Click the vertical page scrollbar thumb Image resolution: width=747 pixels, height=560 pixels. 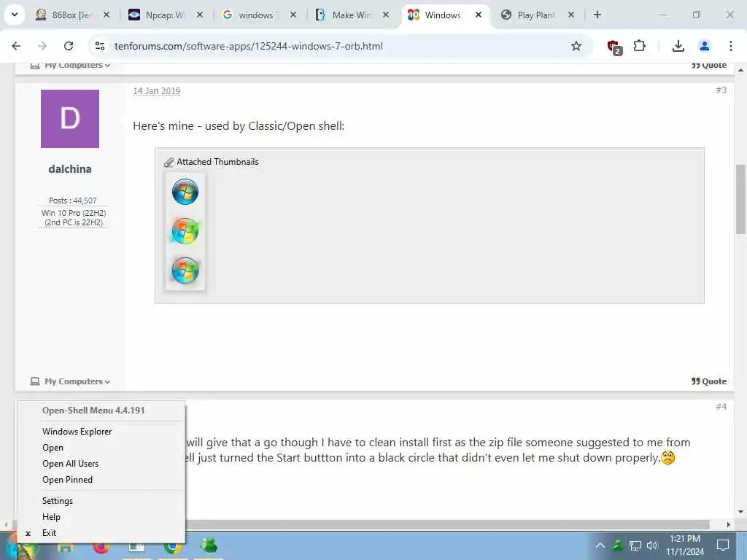click(740, 199)
